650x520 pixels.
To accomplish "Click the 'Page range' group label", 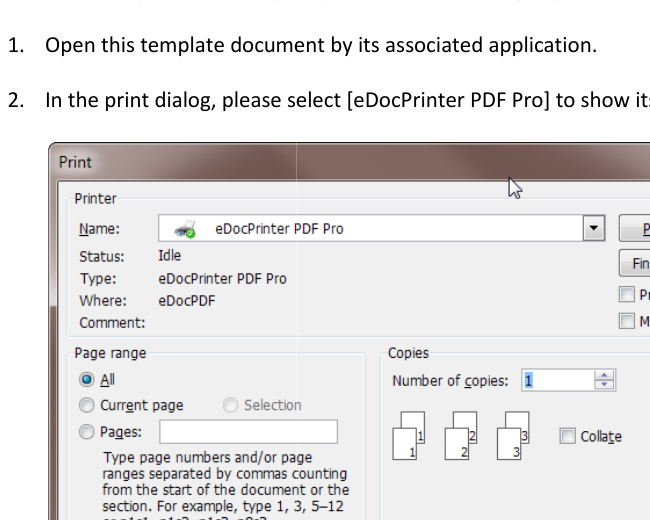I will [110, 353].
